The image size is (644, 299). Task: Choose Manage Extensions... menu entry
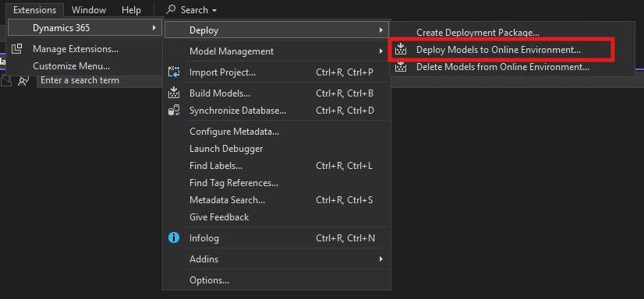point(85,49)
